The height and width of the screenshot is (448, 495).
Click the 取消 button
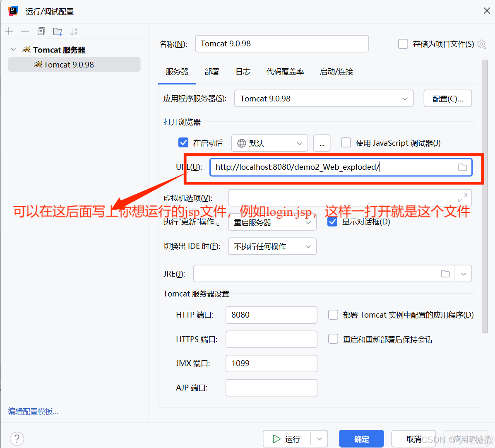[x=413, y=439]
